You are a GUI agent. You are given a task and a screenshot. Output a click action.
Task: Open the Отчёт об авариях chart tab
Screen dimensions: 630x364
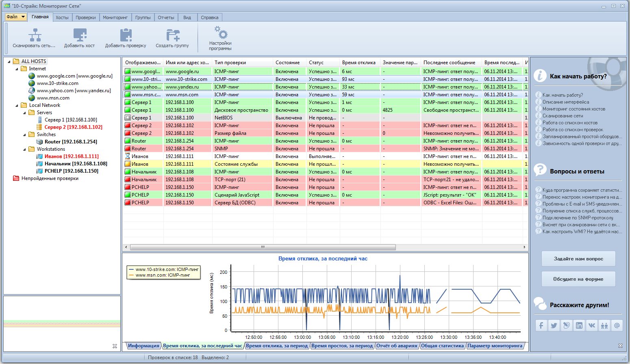point(397,346)
